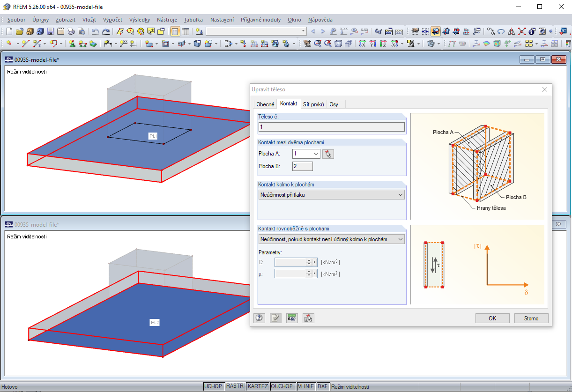Click the PL1 surface label
Image resolution: width=572 pixels, height=392 pixels.
click(153, 136)
